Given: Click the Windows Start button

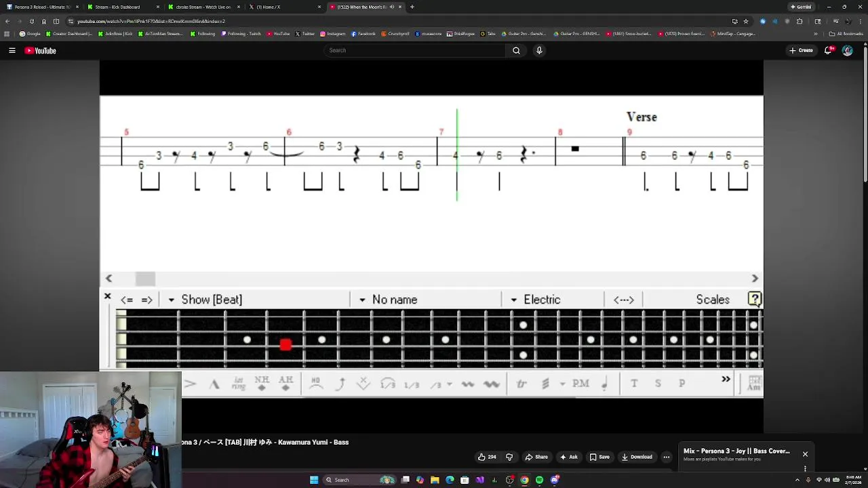Looking at the screenshot, I should coord(314,480).
